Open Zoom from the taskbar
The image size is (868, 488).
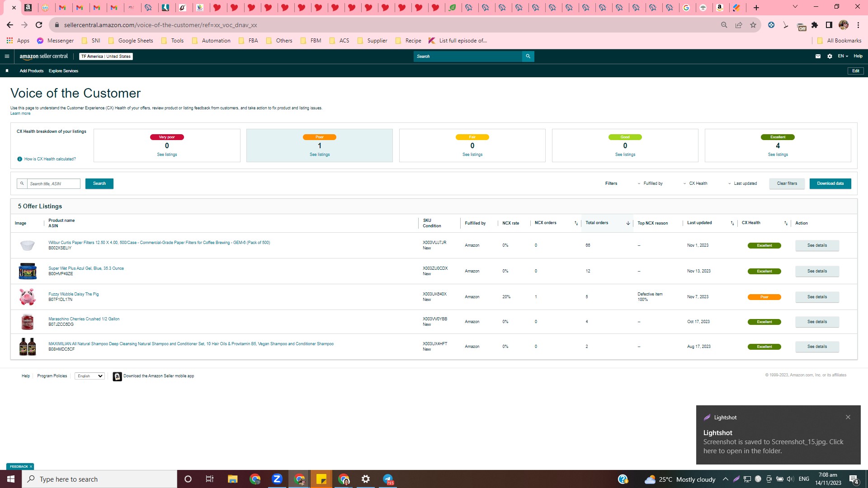point(277,479)
